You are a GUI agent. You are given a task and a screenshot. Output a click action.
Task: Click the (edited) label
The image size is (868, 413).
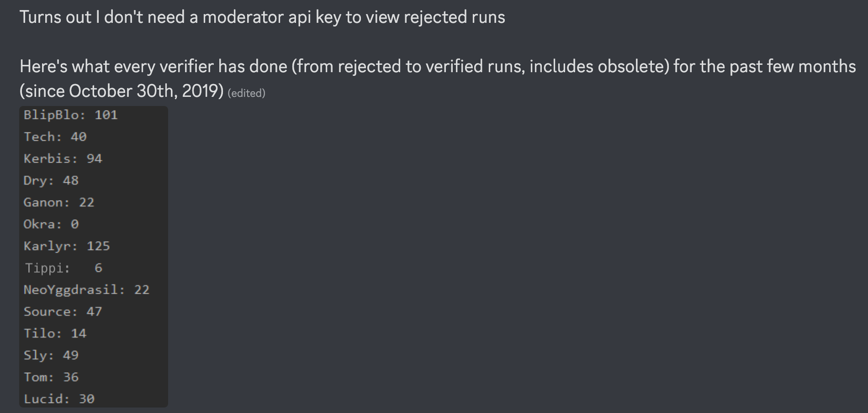tap(246, 93)
